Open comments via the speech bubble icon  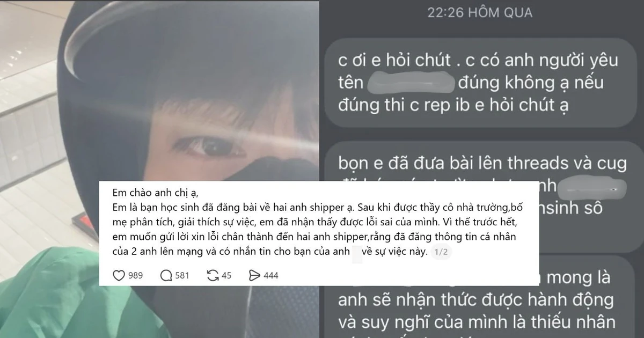(166, 275)
